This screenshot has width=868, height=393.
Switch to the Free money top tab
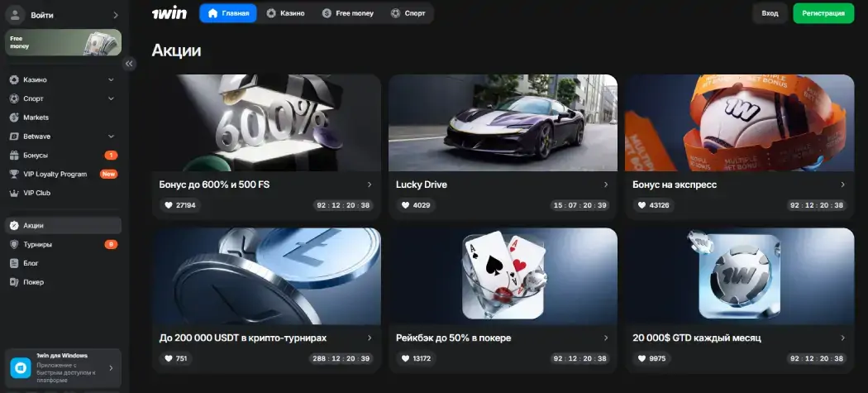348,12
